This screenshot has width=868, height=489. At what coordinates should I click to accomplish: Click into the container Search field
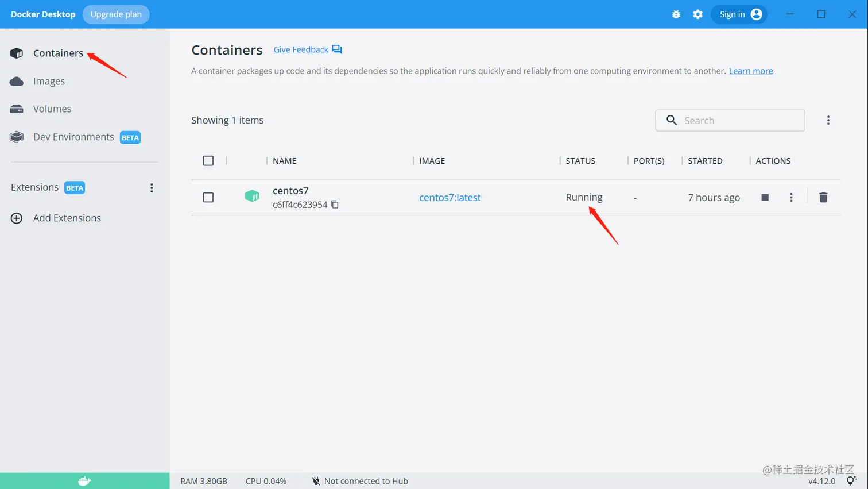[730, 121]
